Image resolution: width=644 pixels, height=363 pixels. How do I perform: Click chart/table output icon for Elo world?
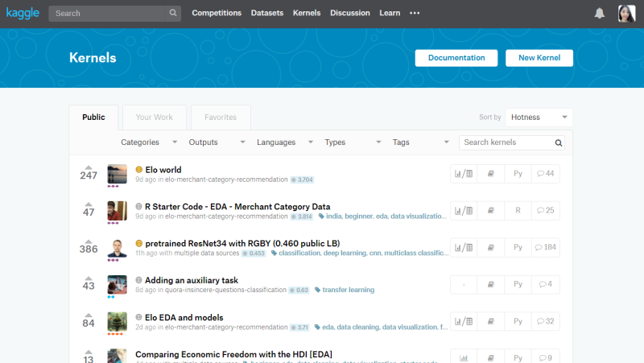coord(464,174)
